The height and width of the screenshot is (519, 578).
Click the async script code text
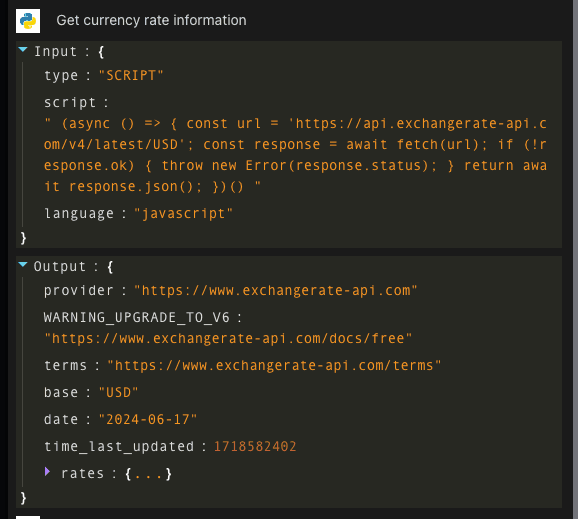pos(295,155)
